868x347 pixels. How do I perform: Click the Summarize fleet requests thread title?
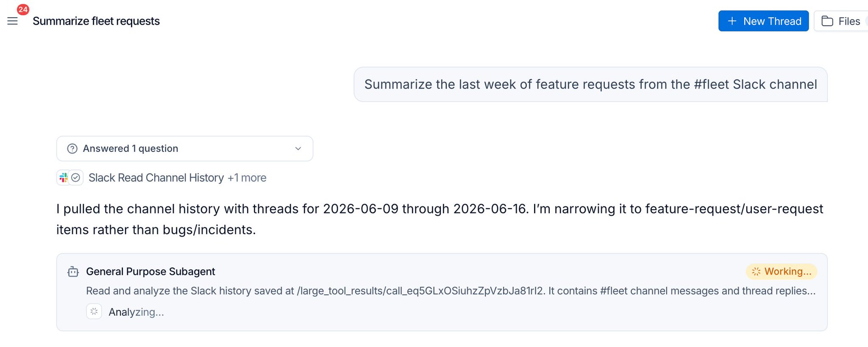pyautogui.click(x=96, y=21)
